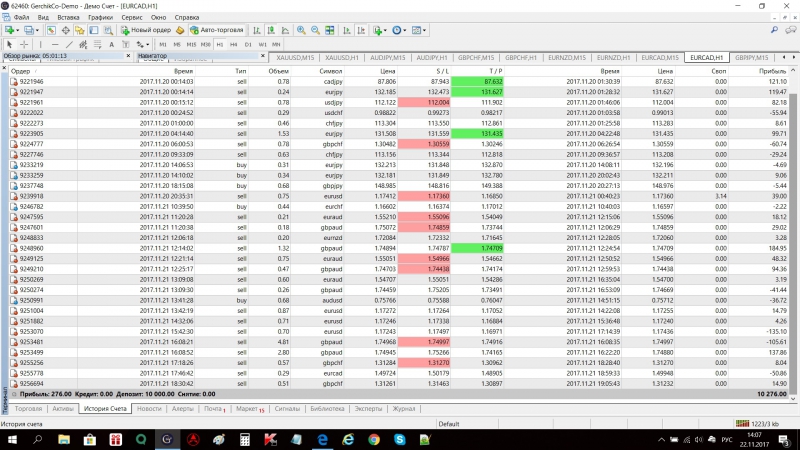Switch chart to bar chart icon
Viewport: 800px width, 450px height.
(257, 30)
